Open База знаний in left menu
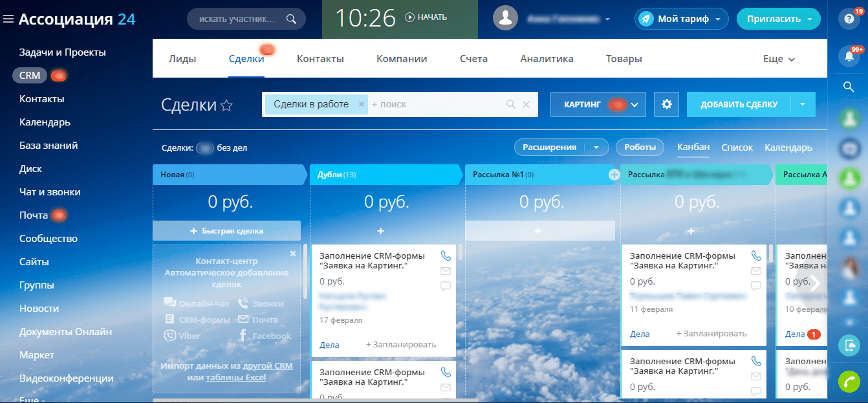868x403 pixels. point(49,146)
